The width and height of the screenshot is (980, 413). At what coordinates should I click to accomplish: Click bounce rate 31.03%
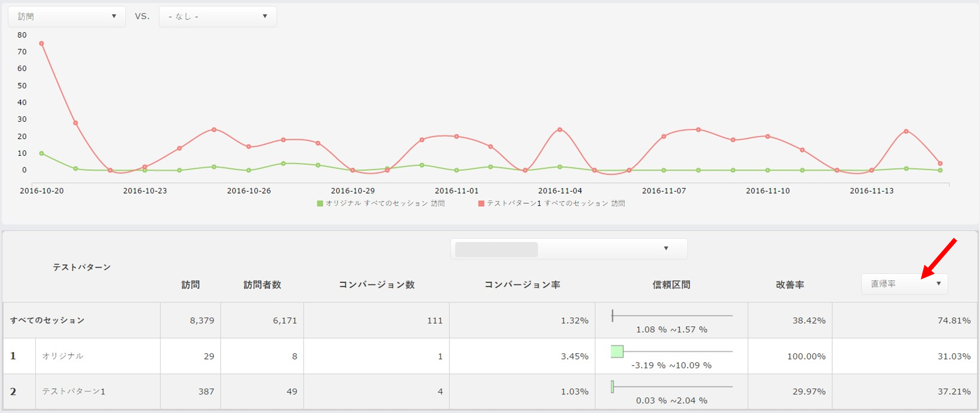tap(954, 356)
